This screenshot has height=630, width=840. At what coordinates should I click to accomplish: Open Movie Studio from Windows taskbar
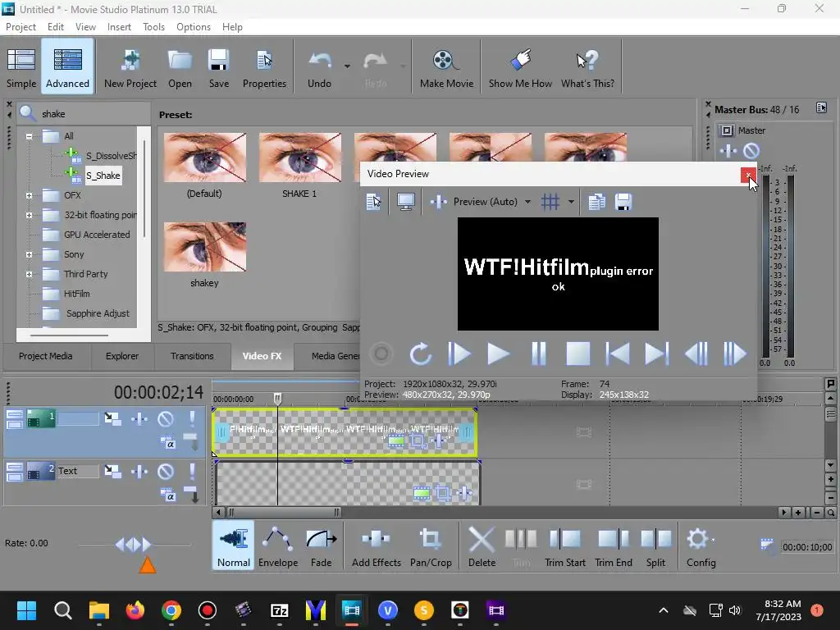(351, 610)
